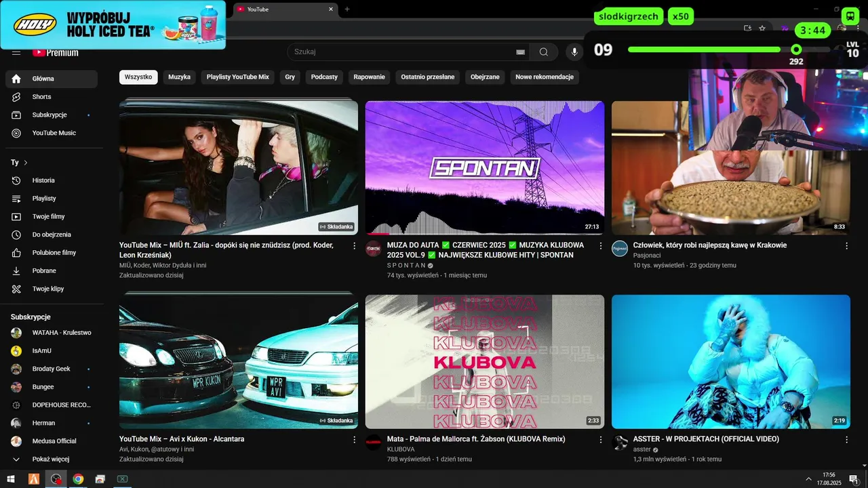Viewport: 868px width, 488px height.
Task: Open the on-screen keyboard icon in search box
Action: coord(520,52)
